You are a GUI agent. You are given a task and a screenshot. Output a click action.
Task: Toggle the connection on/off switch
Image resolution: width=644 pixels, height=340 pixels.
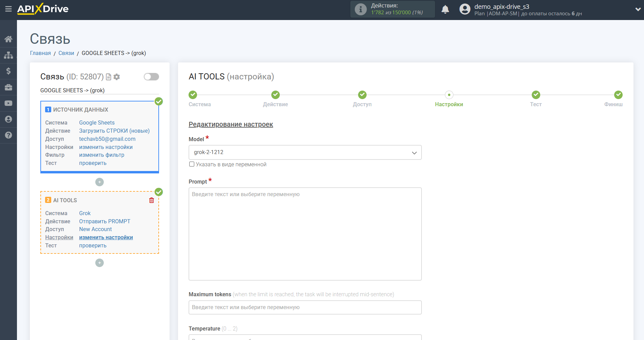151,77
